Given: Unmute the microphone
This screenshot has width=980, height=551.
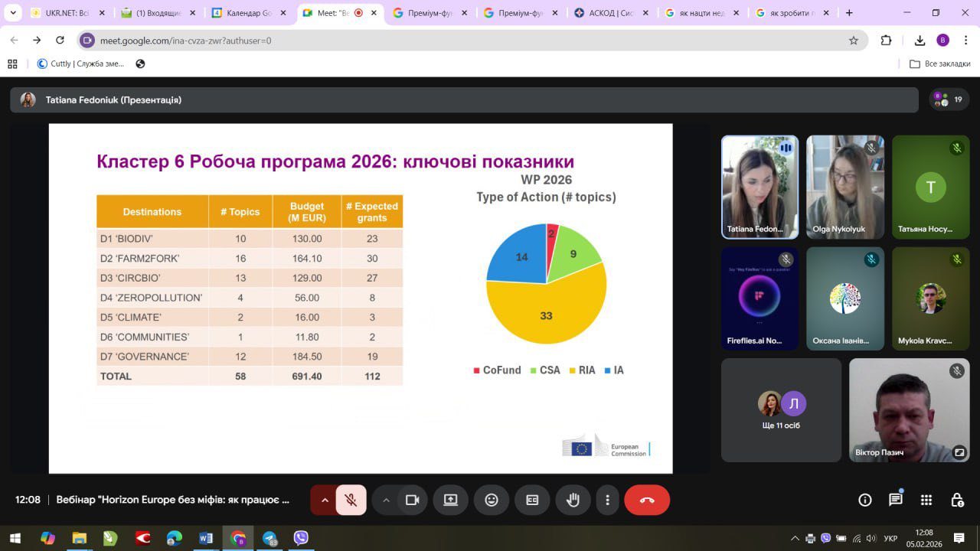Looking at the screenshot, I should (351, 500).
